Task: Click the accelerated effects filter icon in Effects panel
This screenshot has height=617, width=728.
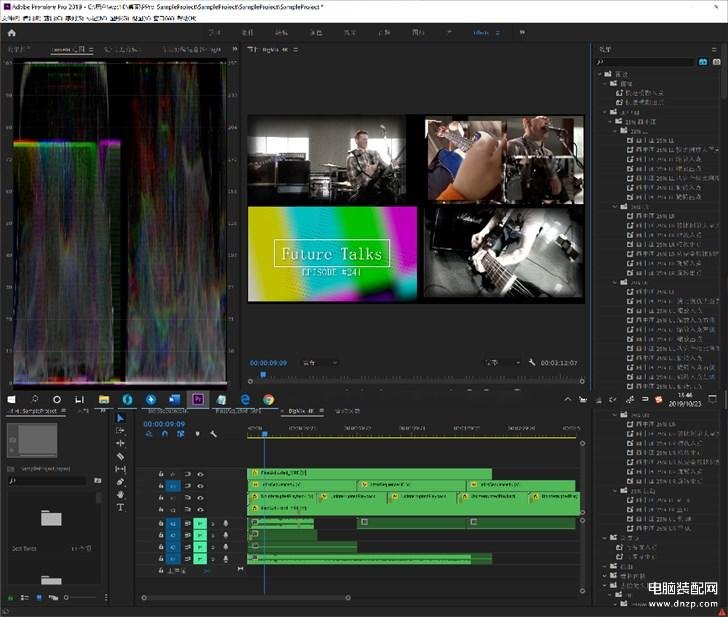Action: pos(703,62)
